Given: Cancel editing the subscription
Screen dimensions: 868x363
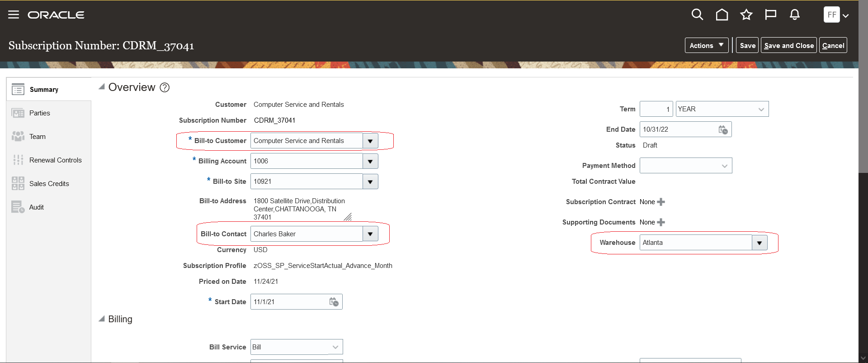Looking at the screenshot, I should [833, 45].
